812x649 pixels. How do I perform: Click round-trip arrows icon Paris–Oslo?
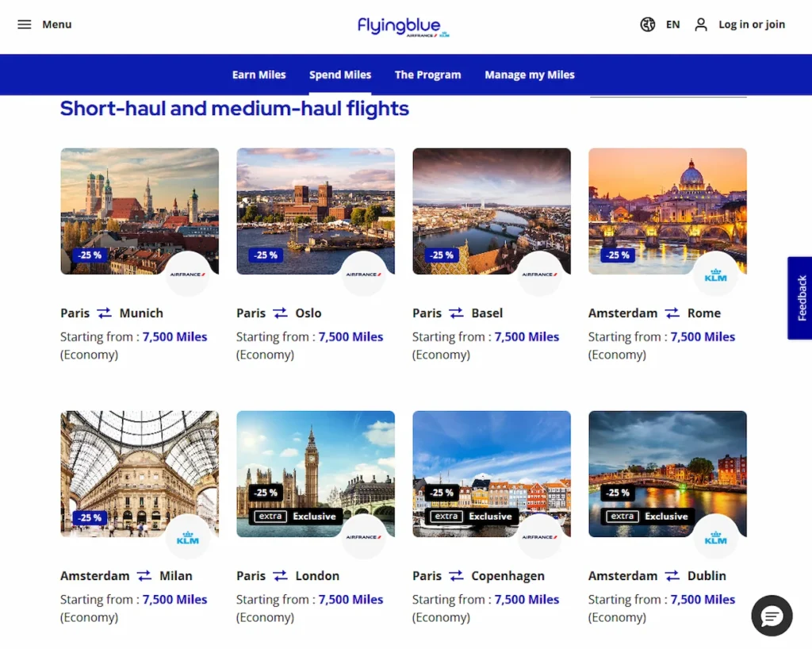(x=280, y=313)
